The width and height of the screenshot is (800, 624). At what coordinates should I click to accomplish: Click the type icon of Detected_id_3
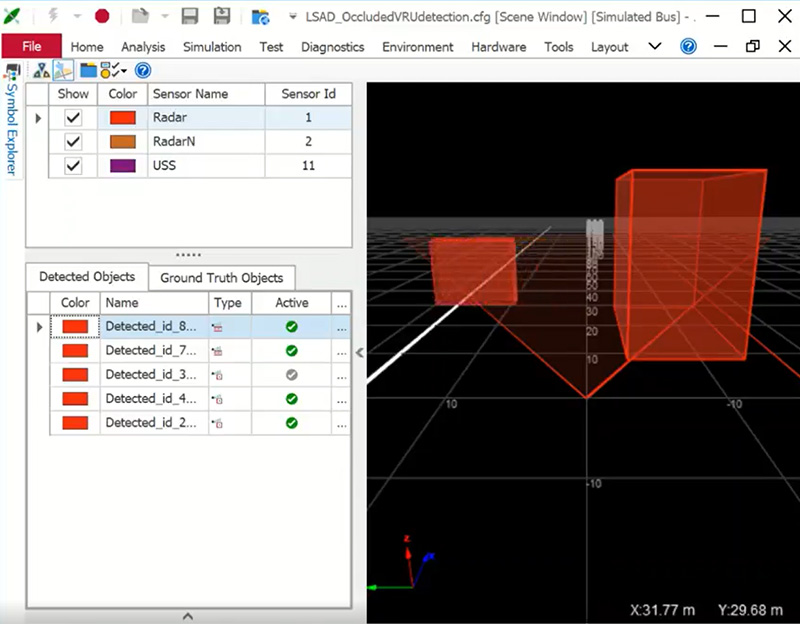click(x=217, y=375)
